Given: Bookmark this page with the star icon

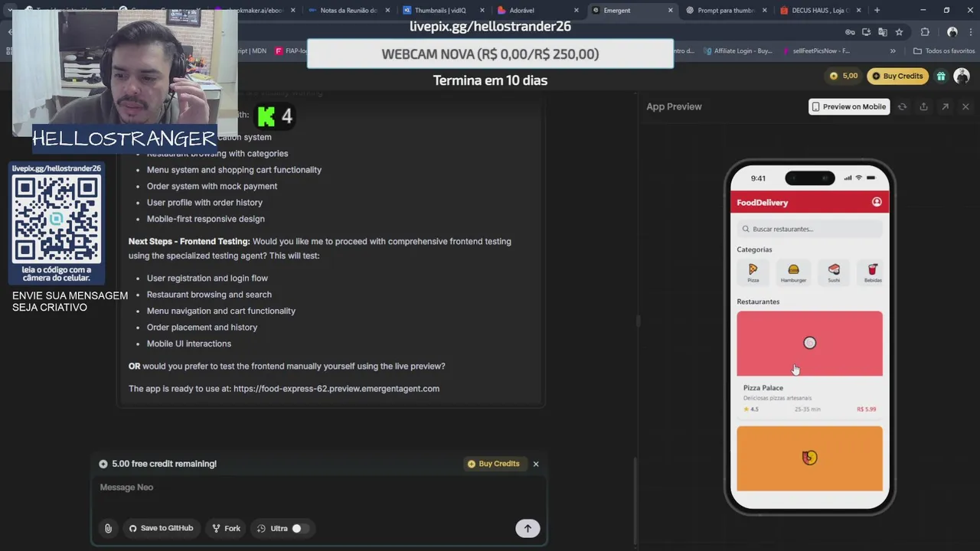Looking at the screenshot, I should (899, 32).
